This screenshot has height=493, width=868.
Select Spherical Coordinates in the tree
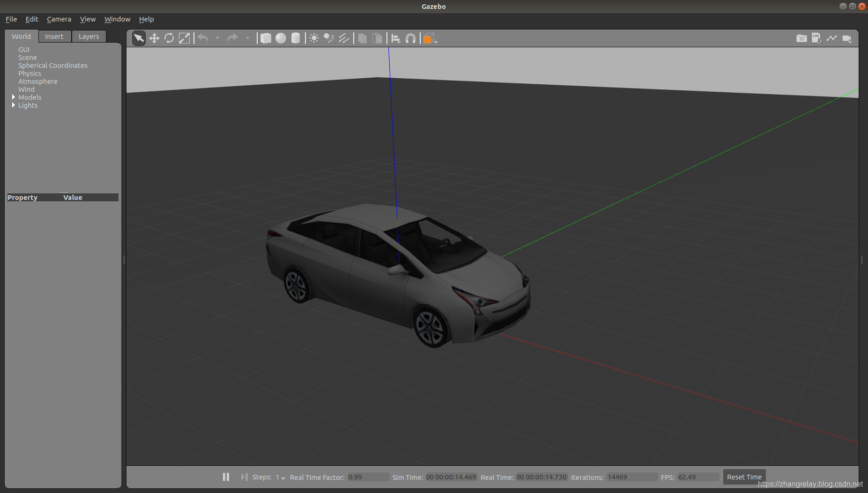pos(53,66)
